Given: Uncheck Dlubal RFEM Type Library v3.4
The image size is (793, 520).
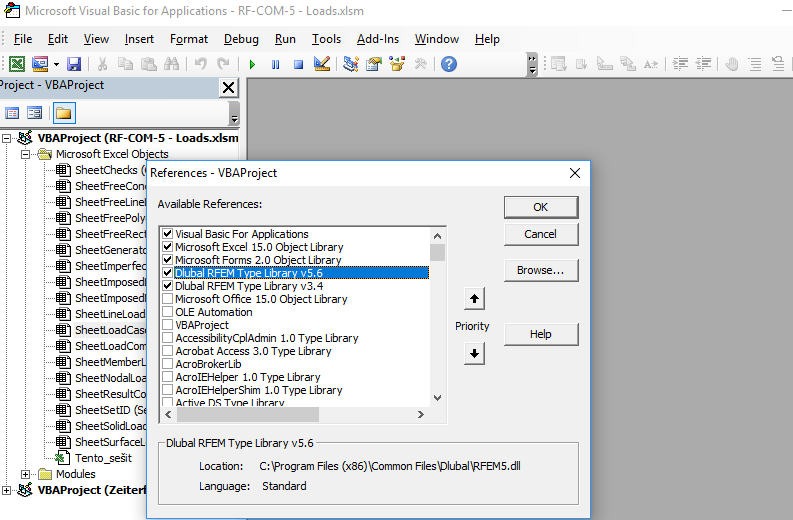Looking at the screenshot, I should click(167, 286).
